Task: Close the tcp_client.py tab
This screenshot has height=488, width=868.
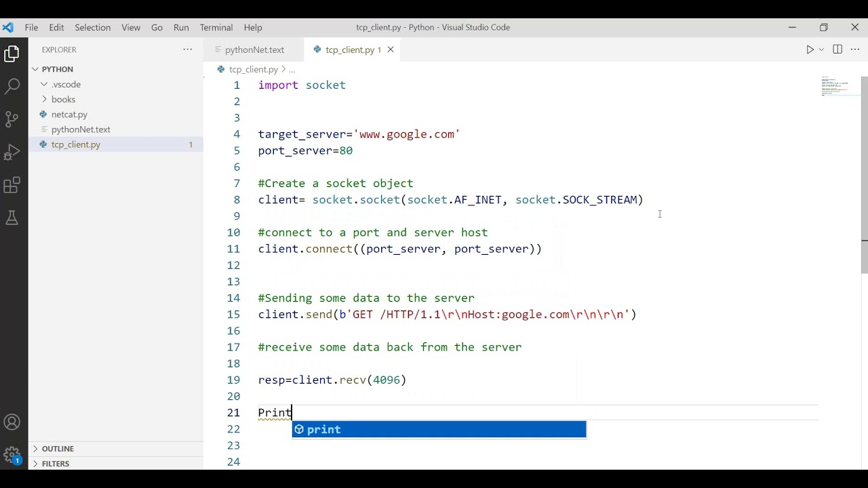Action: 391,49
